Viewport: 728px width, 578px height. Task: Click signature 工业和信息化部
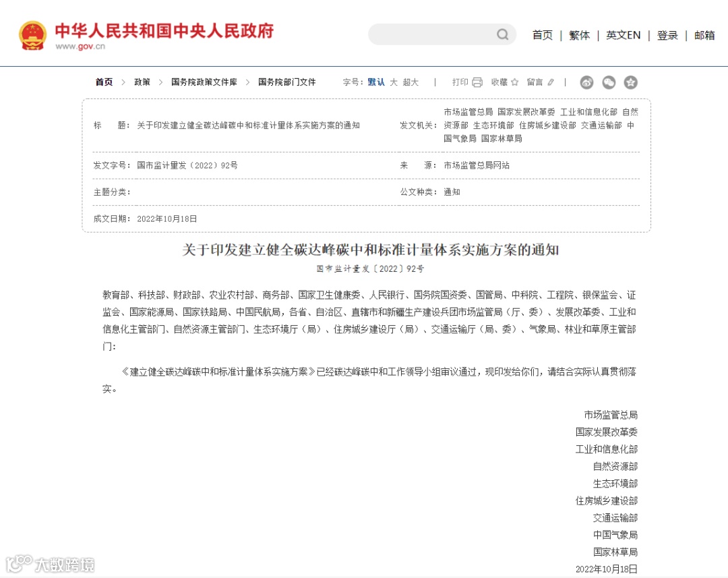[x=607, y=449]
